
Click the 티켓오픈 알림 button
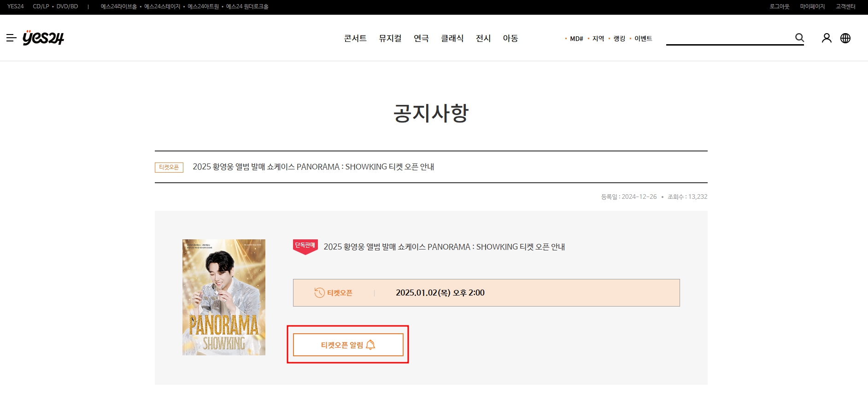tap(348, 345)
